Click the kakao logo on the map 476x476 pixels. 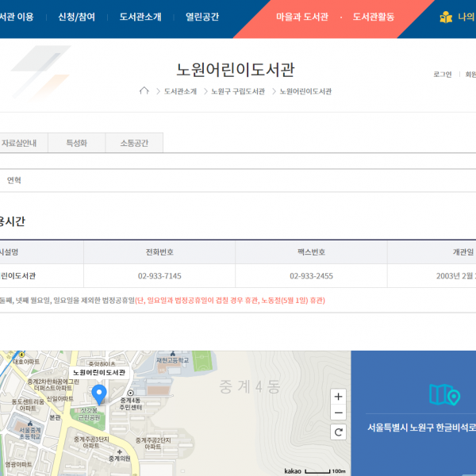(x=292, y=471)
